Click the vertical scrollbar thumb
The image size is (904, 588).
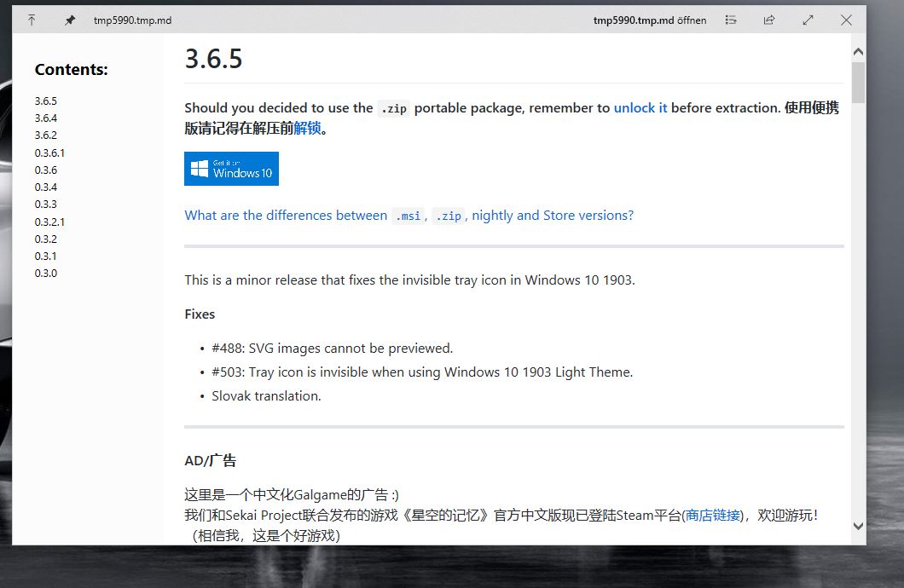(x=858, y=83)
